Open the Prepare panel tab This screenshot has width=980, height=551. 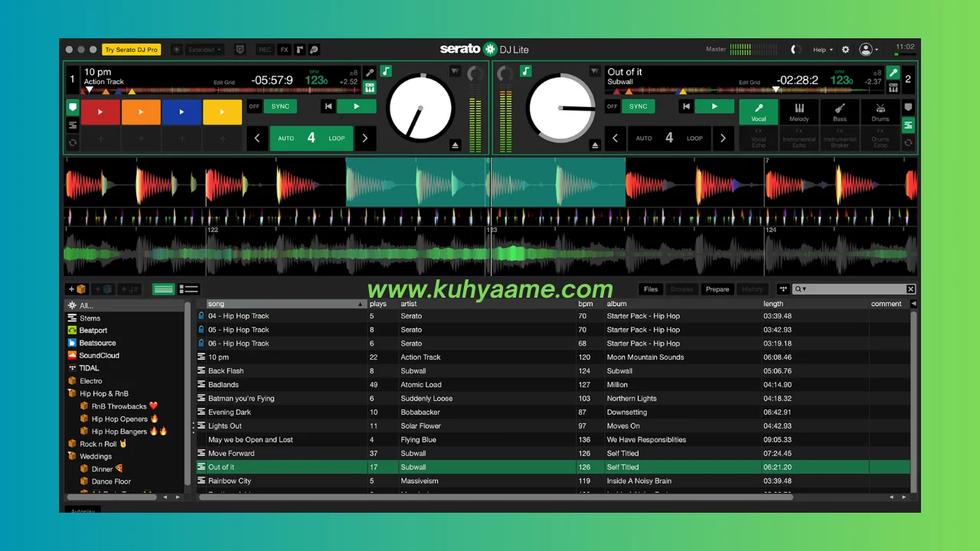point(717,289)
